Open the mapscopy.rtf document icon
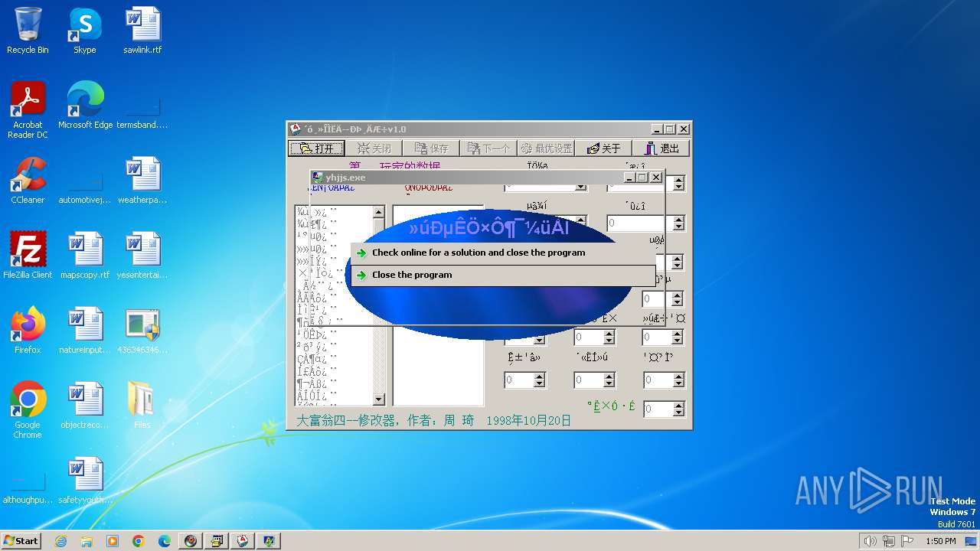This screenshot has height=551, width=980. tap(85, 256)
